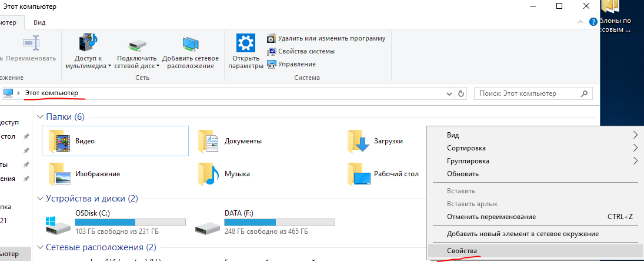Image resolution: width=644 pixels, height=262 pixels.
Task: Open the Подключить сетевой диск dropdown arrow
Action: pos(158,66)
